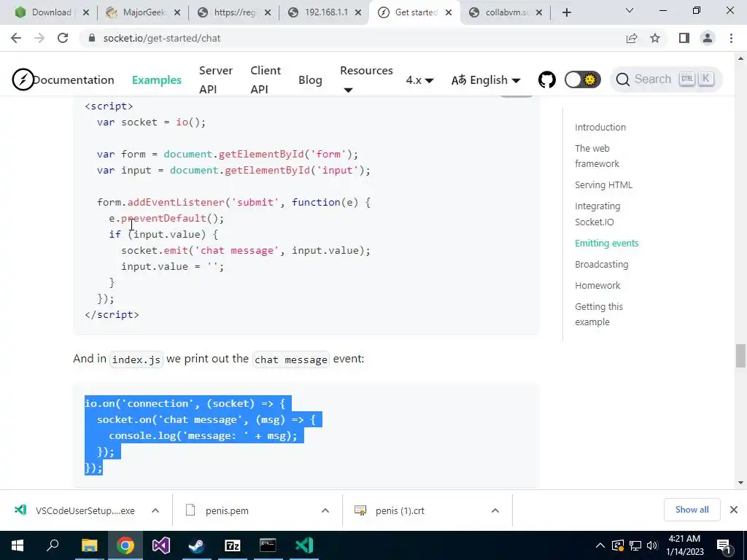
Task: Click the Search docs field
Action: point(665,79)
